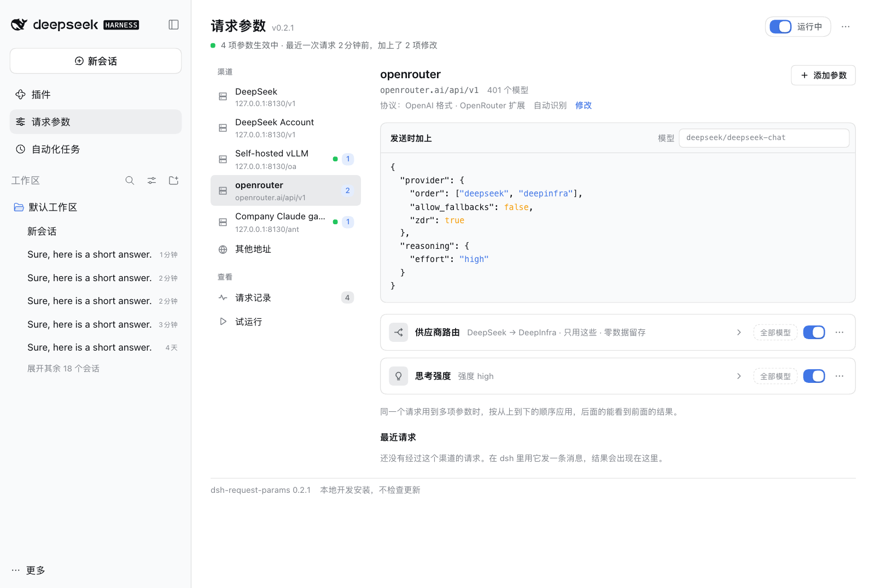The image size is (875, 588).
Task: Click the openrouter server icon
Action: coord(223,190)
